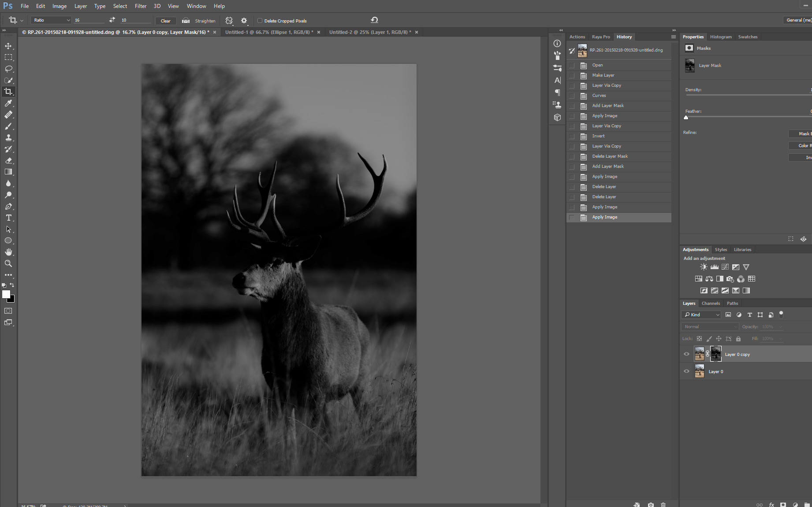Open the Filter menu

pos(140,6)
